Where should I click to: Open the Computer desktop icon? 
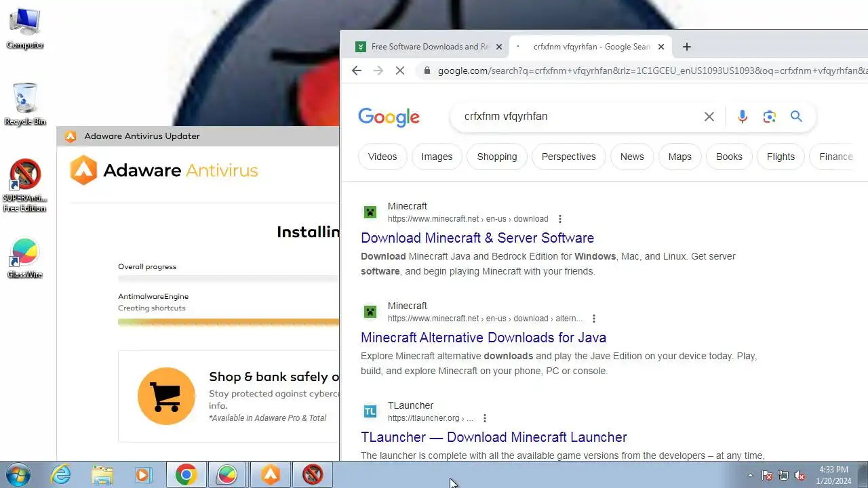25,29
